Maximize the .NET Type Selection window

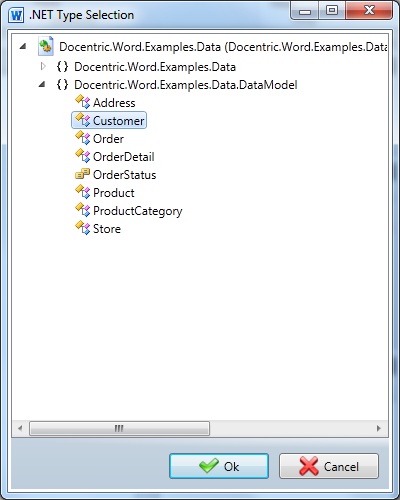click(x=332, y=11)
